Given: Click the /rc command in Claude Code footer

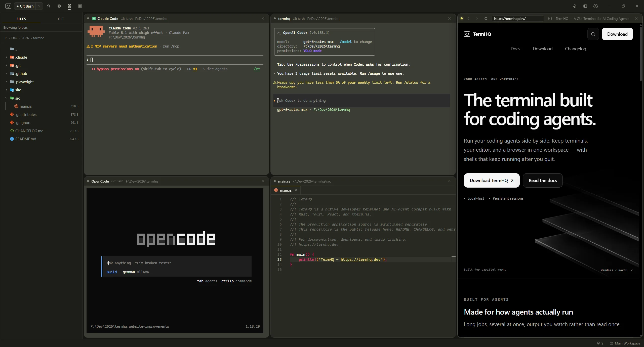Looking at the screenshot, I should point(257,69).
